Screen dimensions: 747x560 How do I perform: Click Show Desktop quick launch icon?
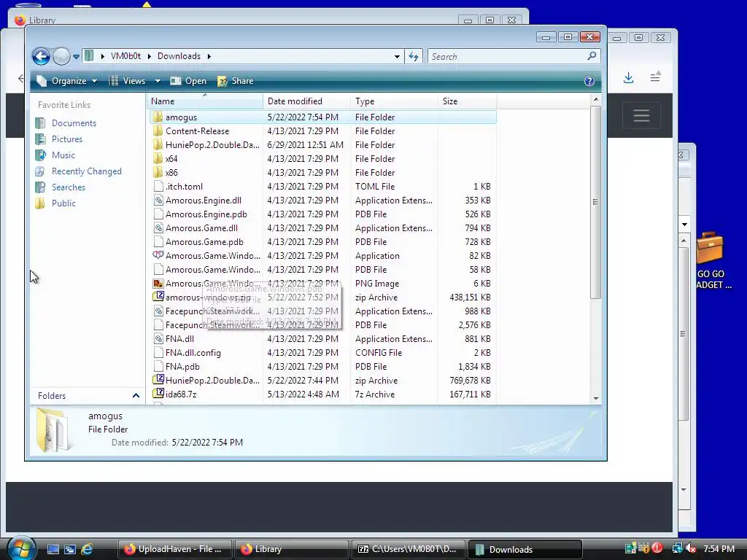click(53, 550)
